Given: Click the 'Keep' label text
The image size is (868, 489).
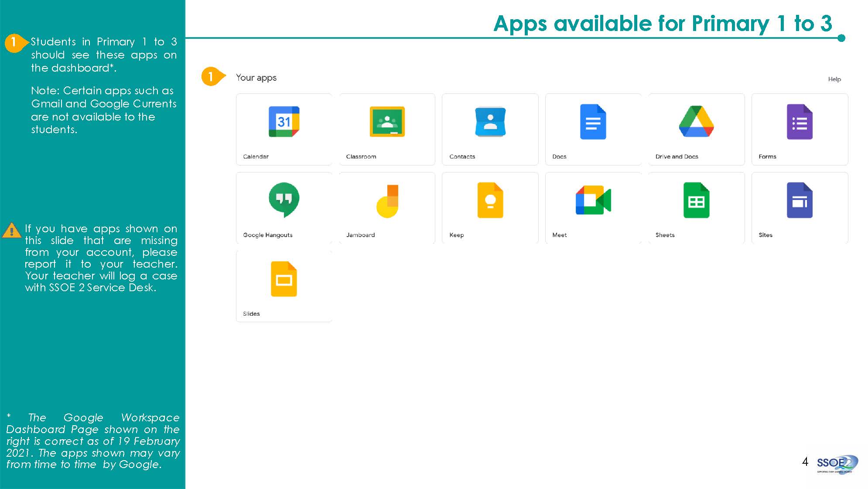Looking at the screenshot, I should [457, 235].
